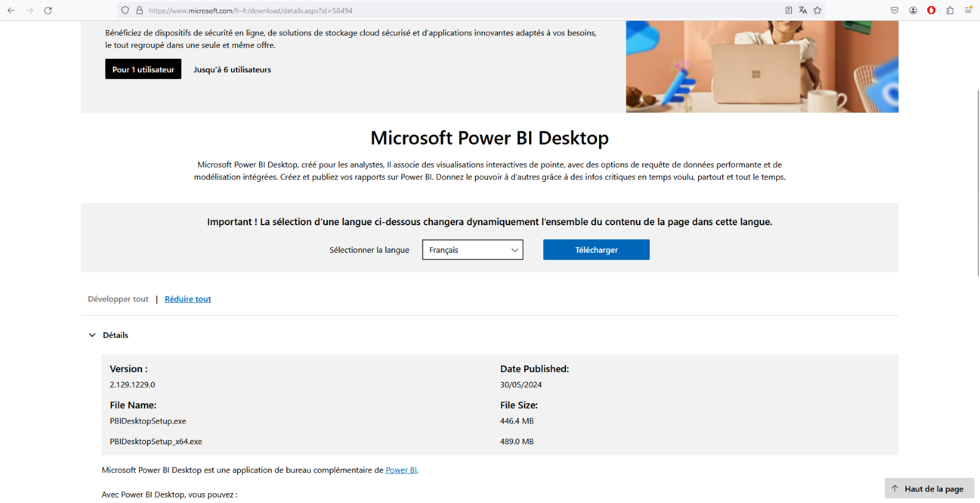Viewport: 980px width, 503px height.
Task: Click the version number 2.129.1229.0
Action: [132, 385]
